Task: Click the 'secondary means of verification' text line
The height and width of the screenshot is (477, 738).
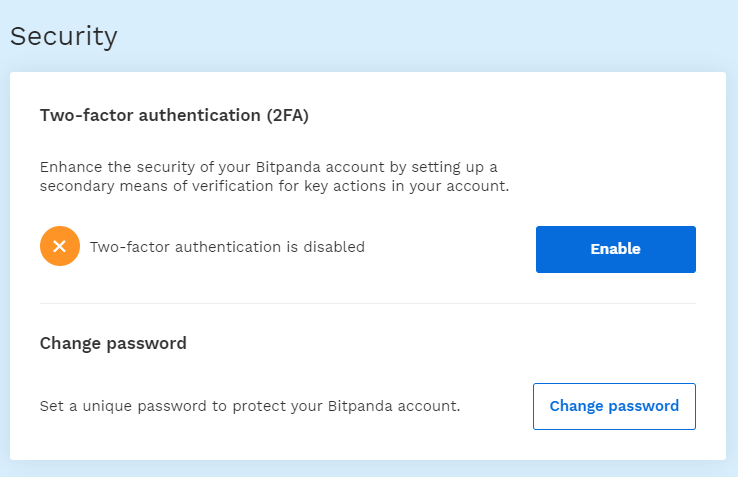Action: pyautogui.click(x=274, y=186)
